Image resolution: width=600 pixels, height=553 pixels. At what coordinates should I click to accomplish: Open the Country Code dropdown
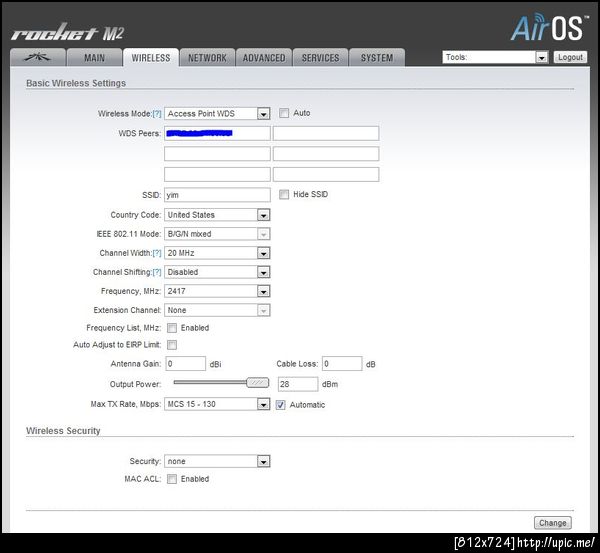(x=217, y=215)
